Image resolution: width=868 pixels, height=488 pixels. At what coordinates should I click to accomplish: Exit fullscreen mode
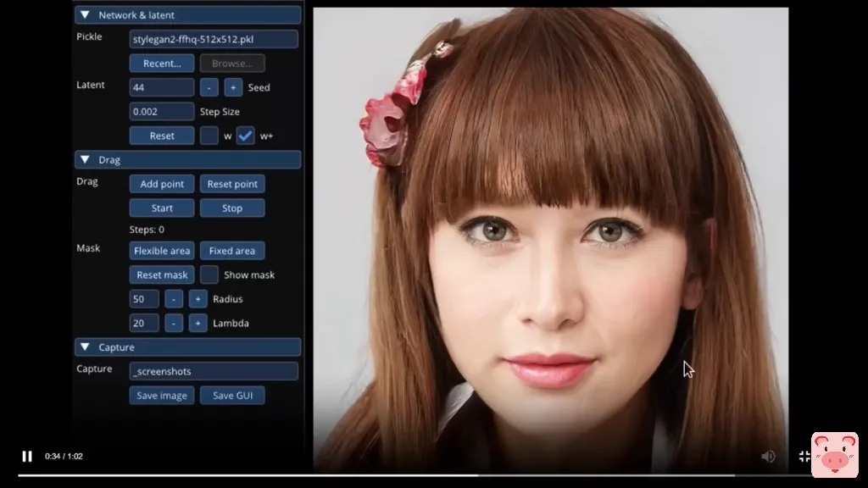(x=805, y=457)
